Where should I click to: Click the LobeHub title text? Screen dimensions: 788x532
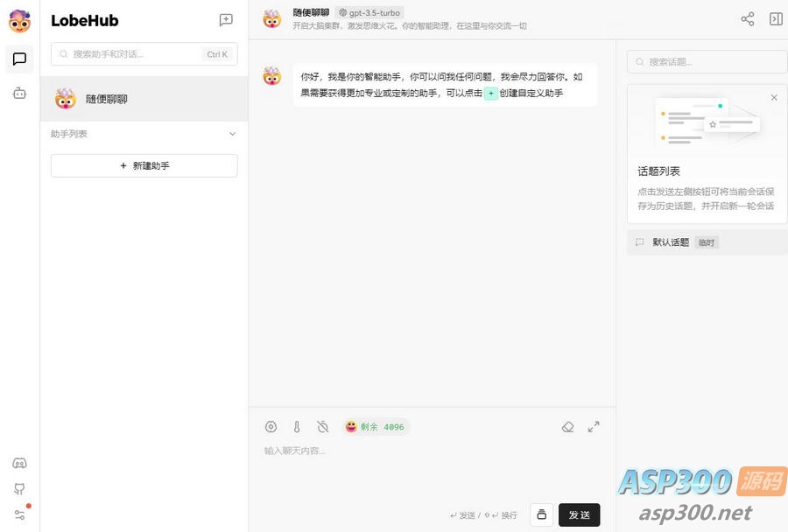coord(84,20)
